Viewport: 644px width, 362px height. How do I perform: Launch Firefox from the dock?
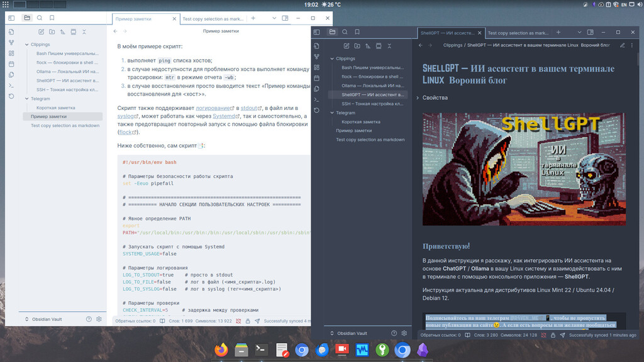coord(221,349)
